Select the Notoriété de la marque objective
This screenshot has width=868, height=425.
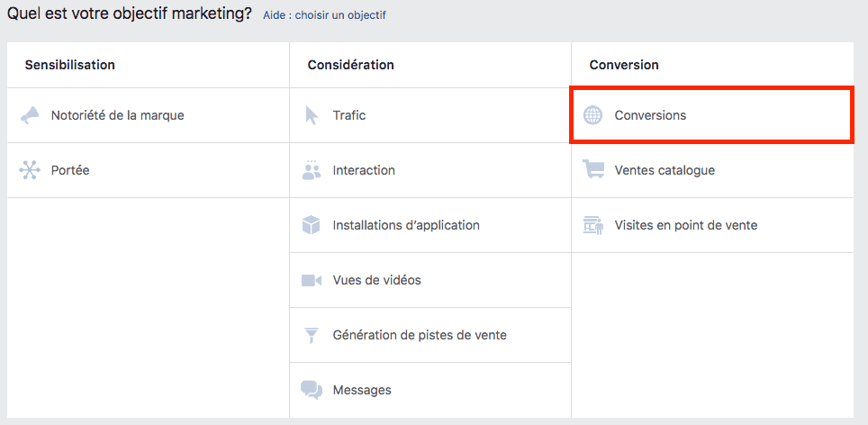coord(118,115)
